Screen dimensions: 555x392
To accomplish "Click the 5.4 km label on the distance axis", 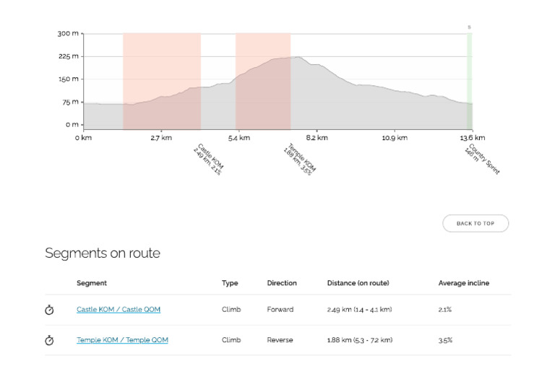I will (238, 137).
